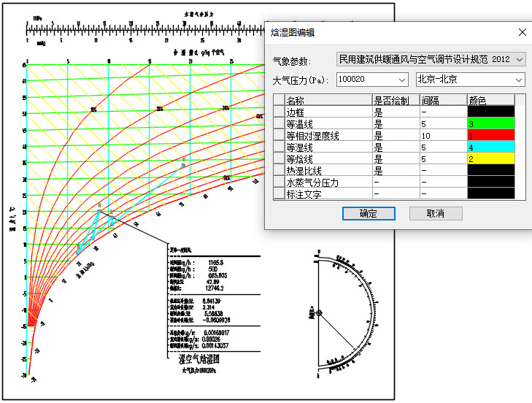Viewport: 532px width, 403px height.
Task: Click the 1165.8 value in data table
Action: (216, 262)
